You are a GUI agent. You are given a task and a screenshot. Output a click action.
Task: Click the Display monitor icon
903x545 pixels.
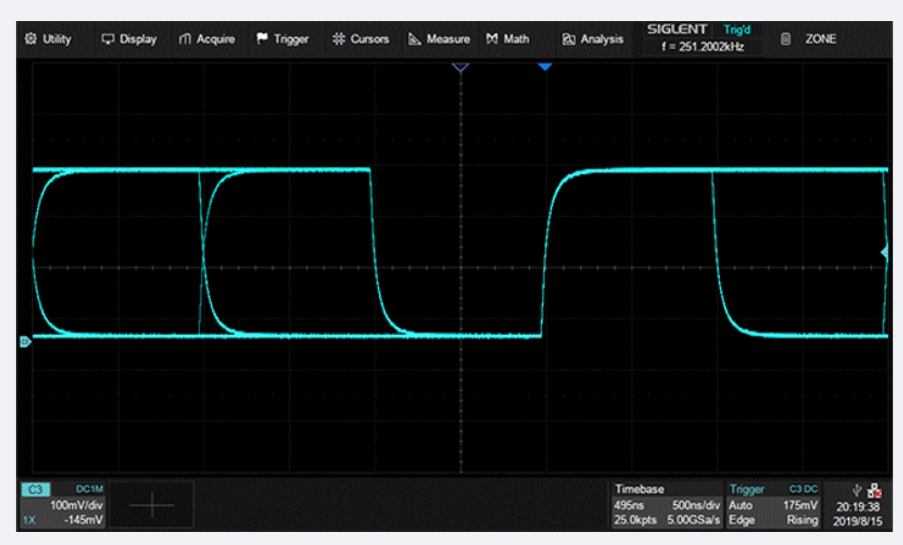[107, 39]
